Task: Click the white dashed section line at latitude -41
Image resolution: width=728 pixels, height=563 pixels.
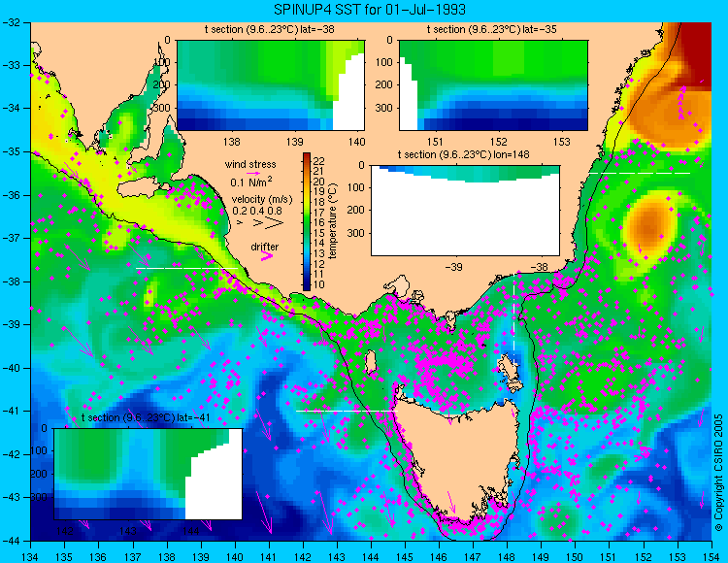Action: pyautogui.click(x=347, y=411)
